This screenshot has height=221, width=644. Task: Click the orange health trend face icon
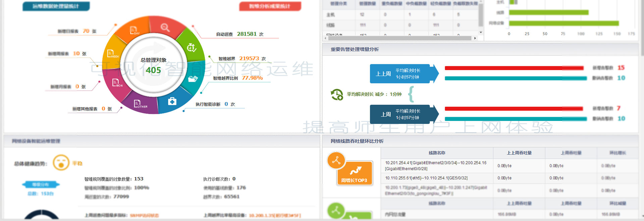click(x=61, y=163)
